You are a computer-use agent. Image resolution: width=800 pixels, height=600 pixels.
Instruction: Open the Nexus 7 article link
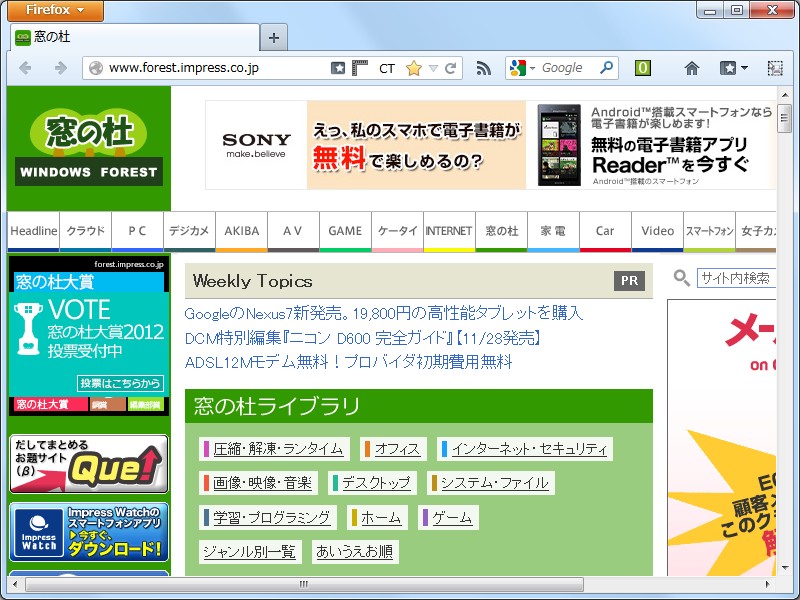coord(383,313)
